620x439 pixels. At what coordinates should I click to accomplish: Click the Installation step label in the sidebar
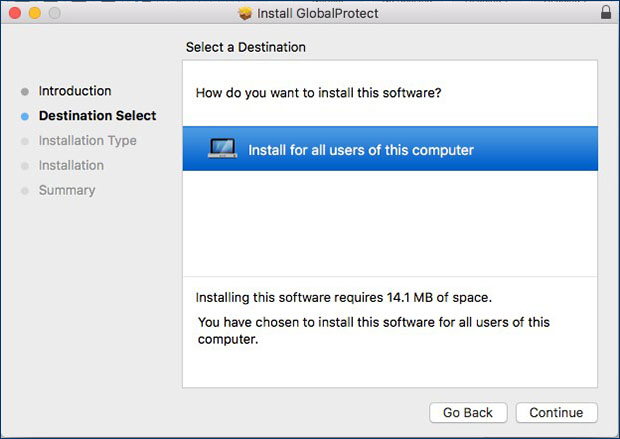click(x=71, y=166)
